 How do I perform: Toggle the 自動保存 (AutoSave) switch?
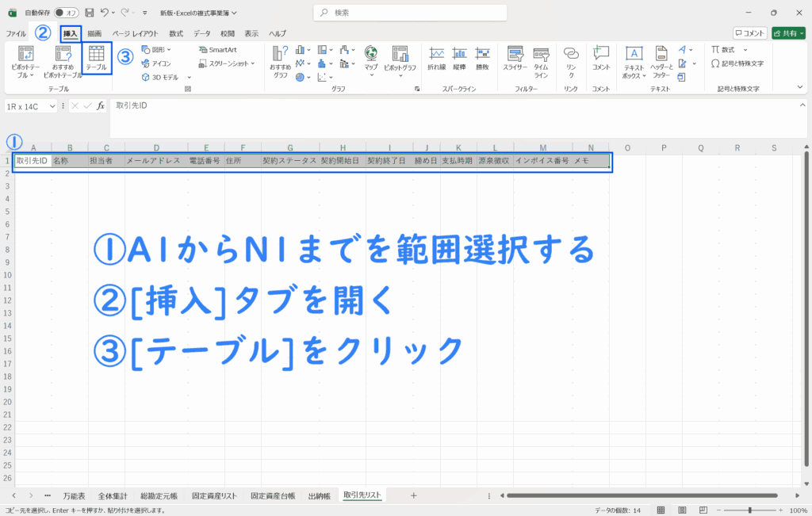[66, 13]
